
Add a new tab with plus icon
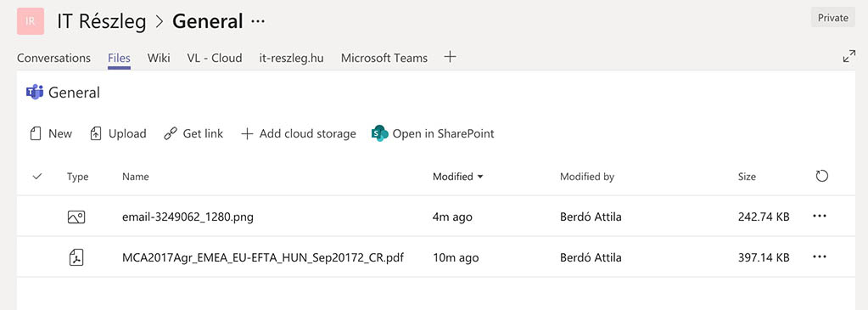click(450, 57)
